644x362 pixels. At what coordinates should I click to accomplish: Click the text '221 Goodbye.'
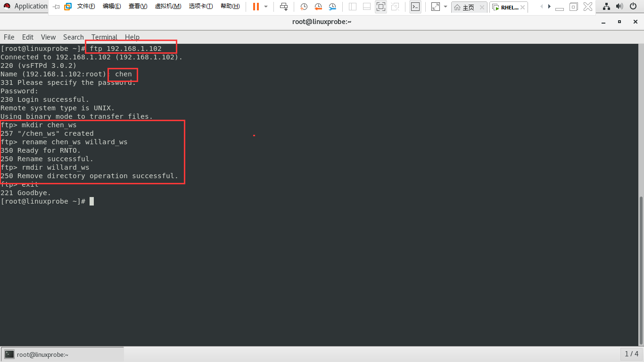click(26, 193)
